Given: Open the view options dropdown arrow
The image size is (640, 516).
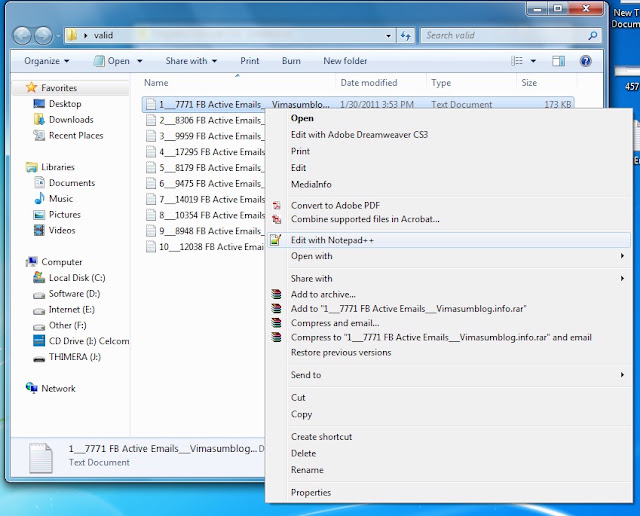Looking at the screenshot, I should [533, 61].
